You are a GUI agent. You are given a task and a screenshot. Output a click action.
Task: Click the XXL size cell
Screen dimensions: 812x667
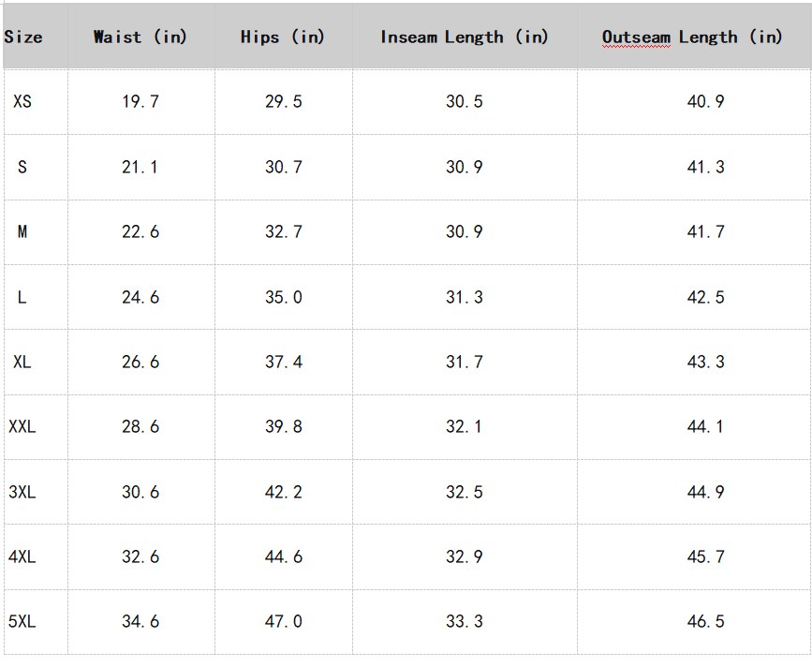[22, 426]
